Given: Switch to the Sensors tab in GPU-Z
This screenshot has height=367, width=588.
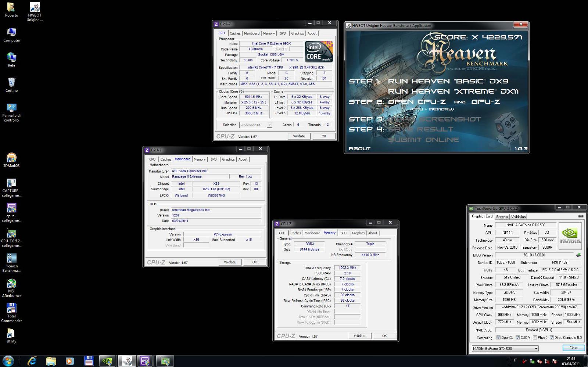Looking at the screenshot, I should point(502,217).
